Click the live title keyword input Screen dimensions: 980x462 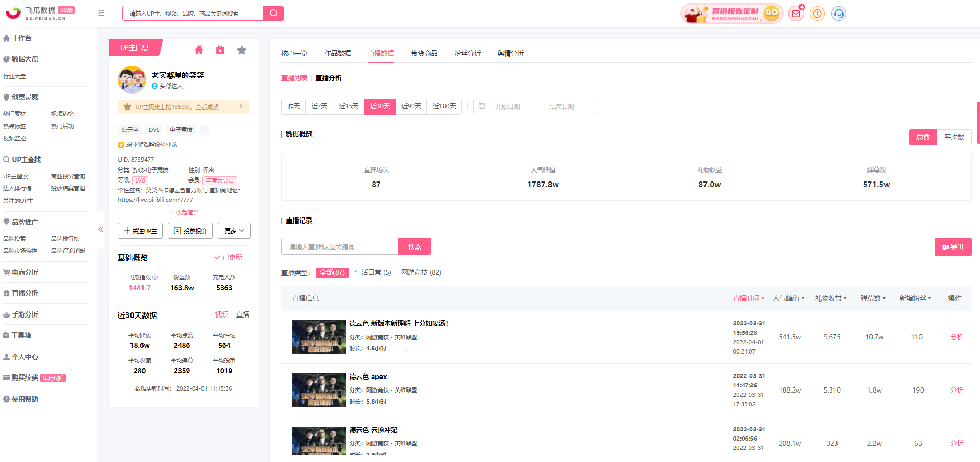[x=340, y=247]
